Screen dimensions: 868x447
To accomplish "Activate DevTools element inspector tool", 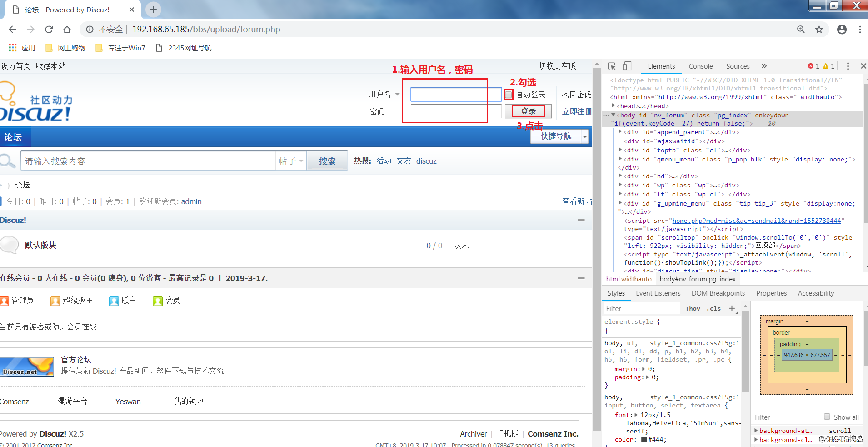I will 612,66.
